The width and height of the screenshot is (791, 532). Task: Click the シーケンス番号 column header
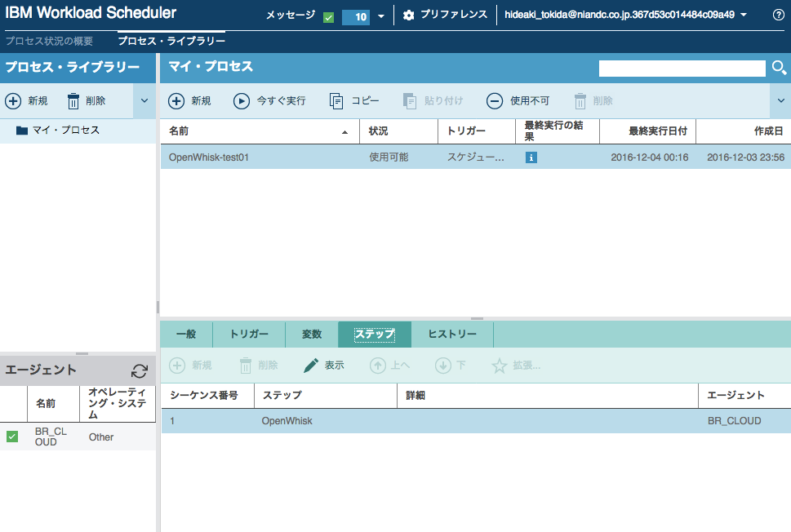pos(204,396)
